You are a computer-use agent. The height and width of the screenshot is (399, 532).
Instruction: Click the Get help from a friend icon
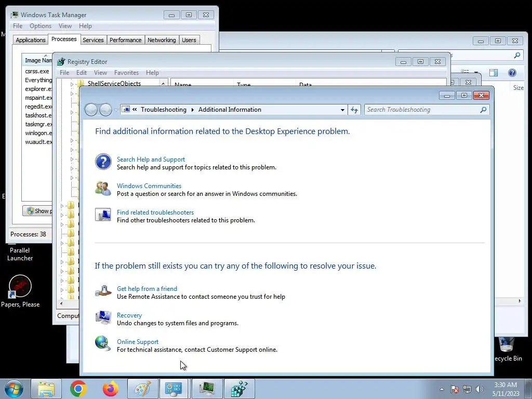point(103,291)
